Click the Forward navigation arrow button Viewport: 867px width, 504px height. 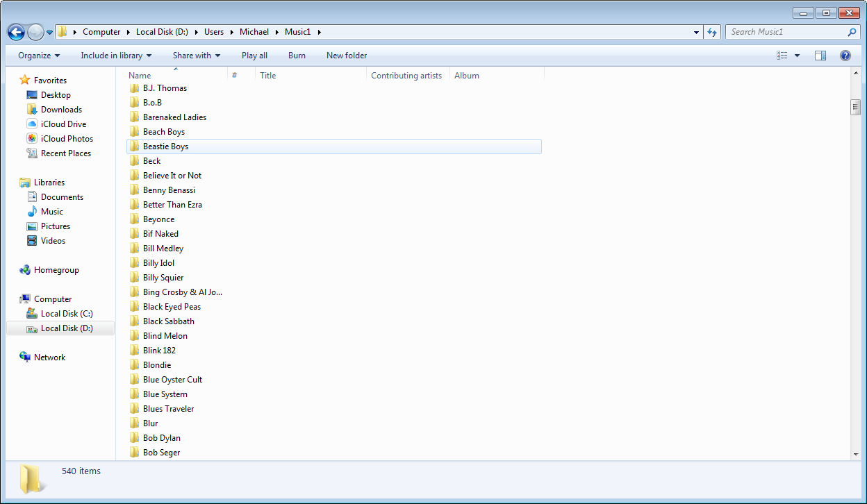[35, 32]
